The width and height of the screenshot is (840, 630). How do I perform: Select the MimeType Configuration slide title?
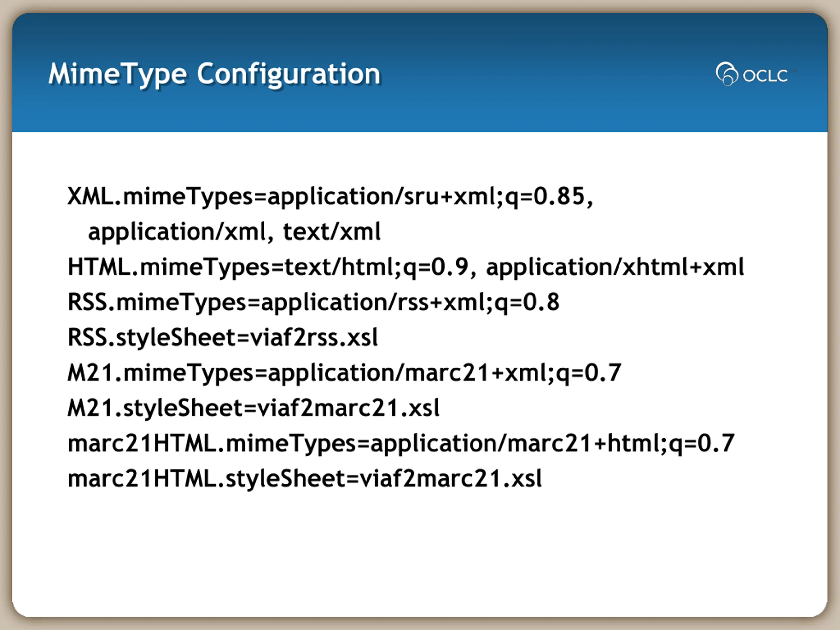pyautogui.click(x=215, y=75)
